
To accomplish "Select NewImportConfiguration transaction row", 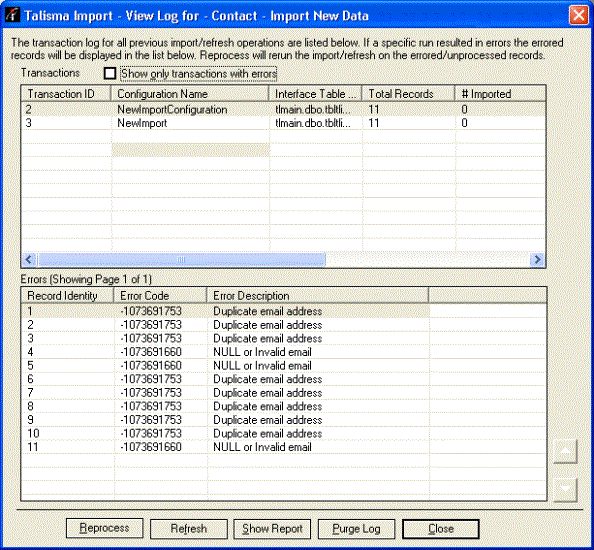I will pos(283,109).
